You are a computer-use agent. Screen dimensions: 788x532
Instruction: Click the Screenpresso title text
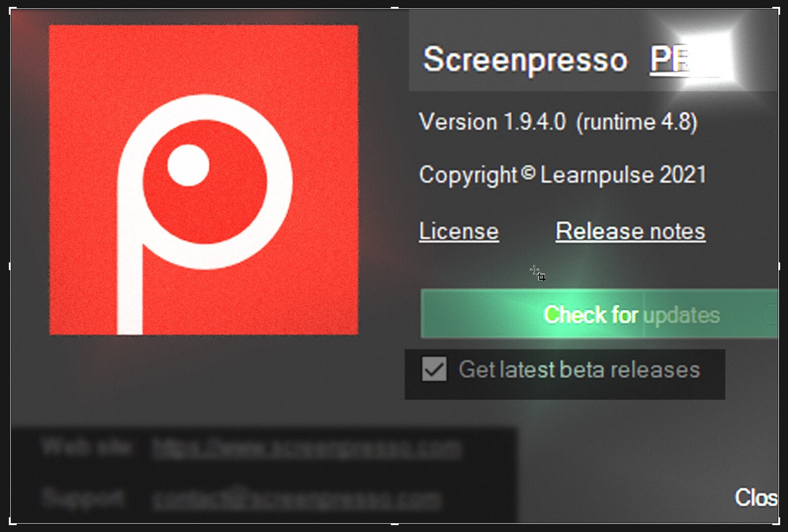coord(525,60)
